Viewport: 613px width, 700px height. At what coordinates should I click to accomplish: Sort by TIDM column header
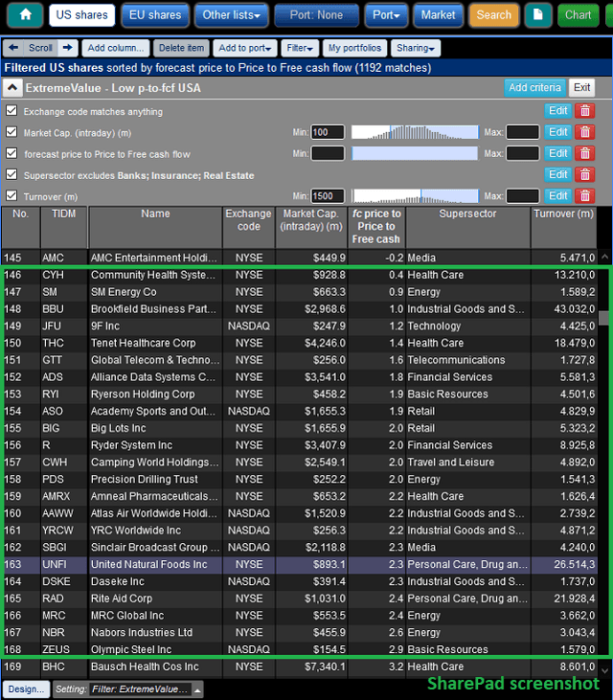(x=64, y=227)
